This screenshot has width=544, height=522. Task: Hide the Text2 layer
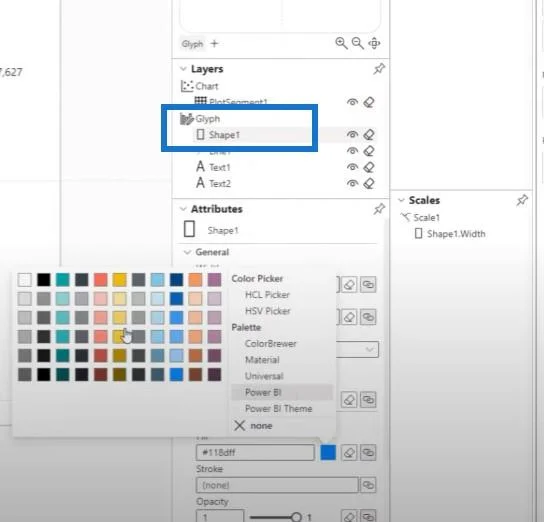352,183
